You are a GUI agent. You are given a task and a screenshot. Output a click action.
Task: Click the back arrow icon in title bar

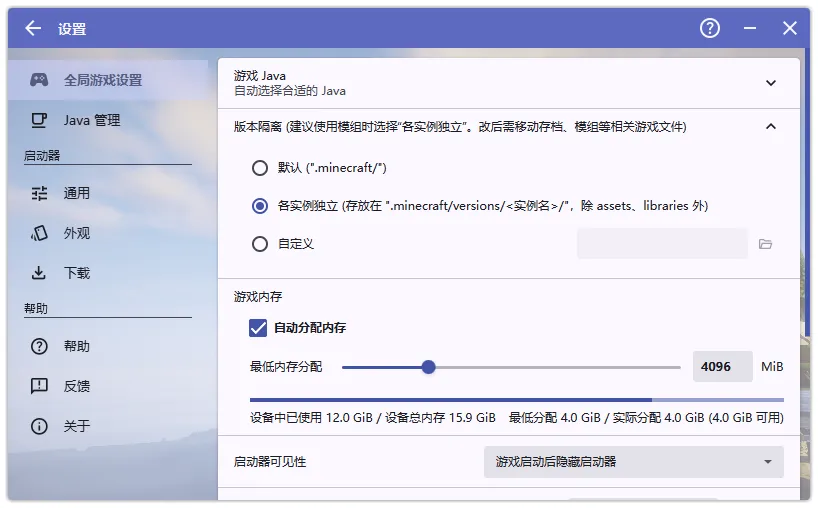tap(33, 28)
